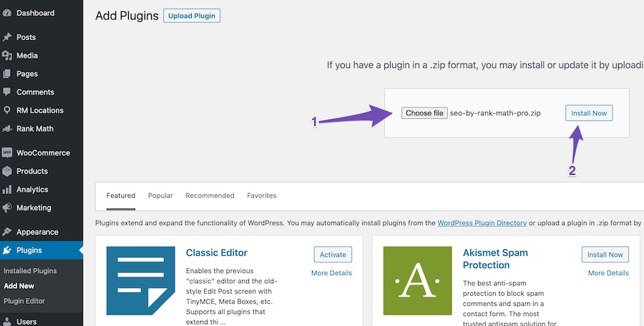644x326 pixels.
Task: Click the Classic Editor plugin thumbnail
Action: pyautogui.click(x=141, y=281)
